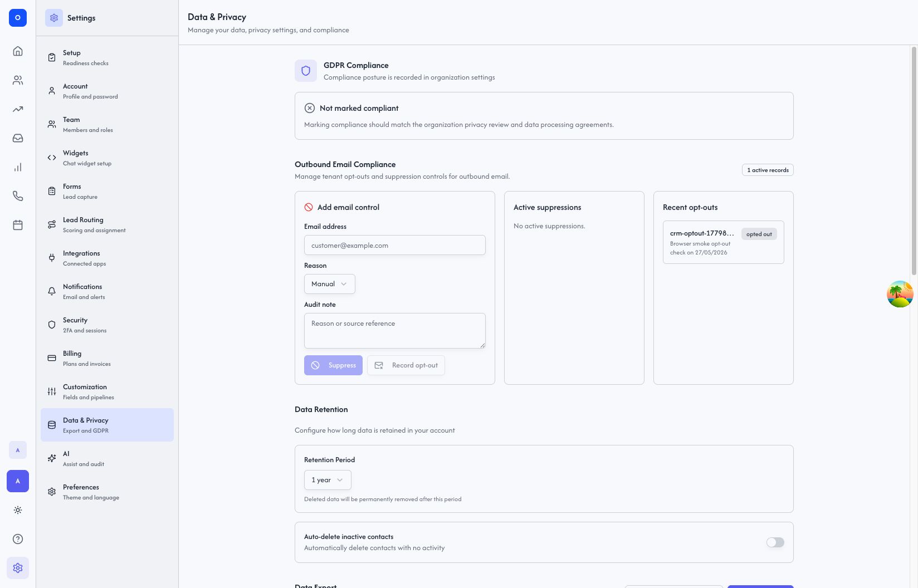Open Security 2FA and sessions settings
Screen dimensions: 918x588
[107, 325]
